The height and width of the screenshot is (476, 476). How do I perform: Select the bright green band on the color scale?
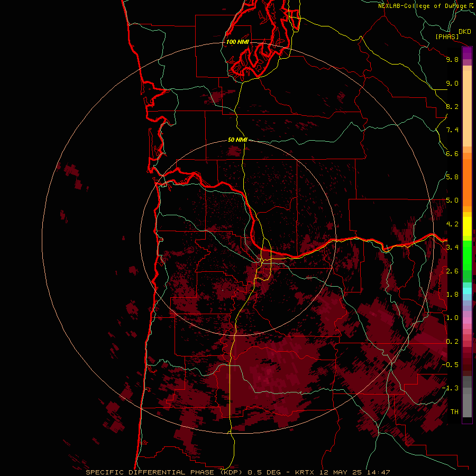[467, 255]
